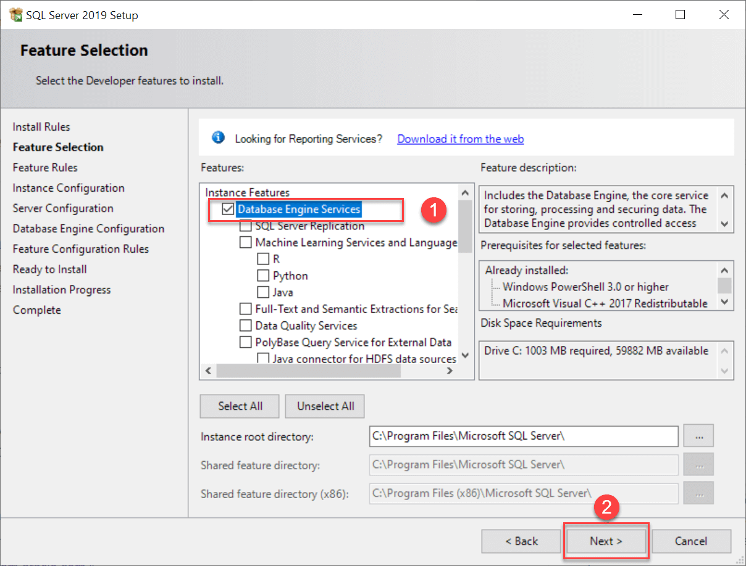Click Already installed prerequisites heading

tap(527, 270)
